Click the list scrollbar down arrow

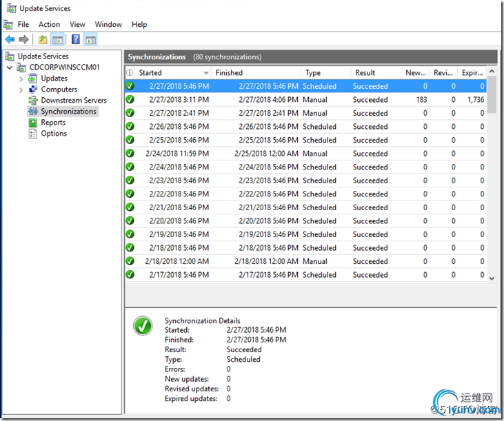492,278
